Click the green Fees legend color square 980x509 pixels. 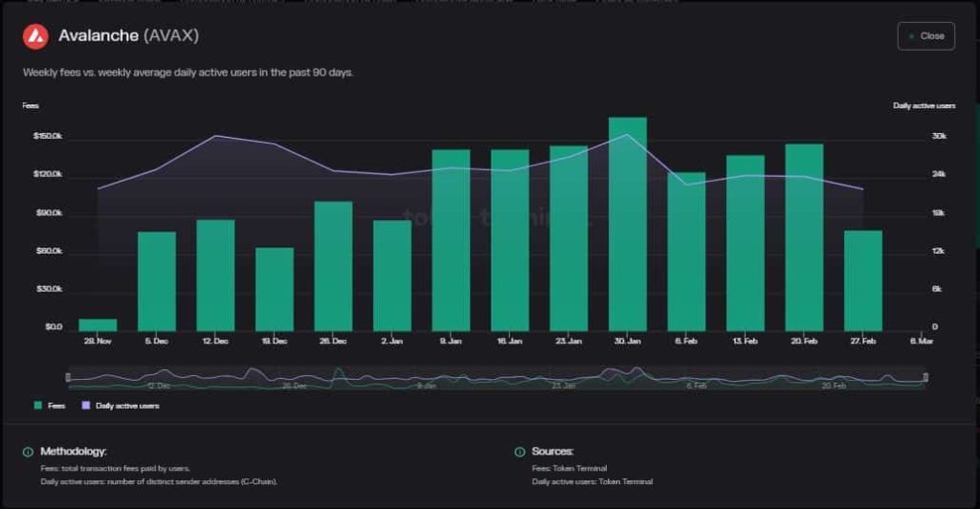click(37, 406)
